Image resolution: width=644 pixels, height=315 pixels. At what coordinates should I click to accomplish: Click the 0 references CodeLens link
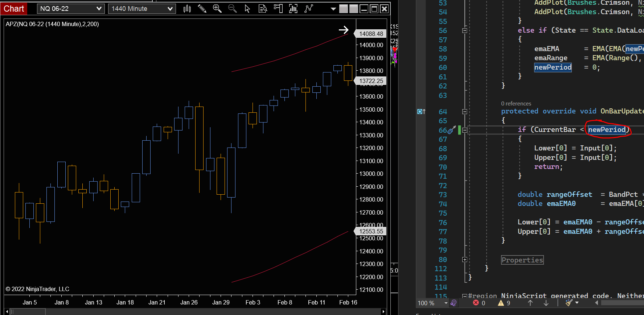tap(516, 104)
